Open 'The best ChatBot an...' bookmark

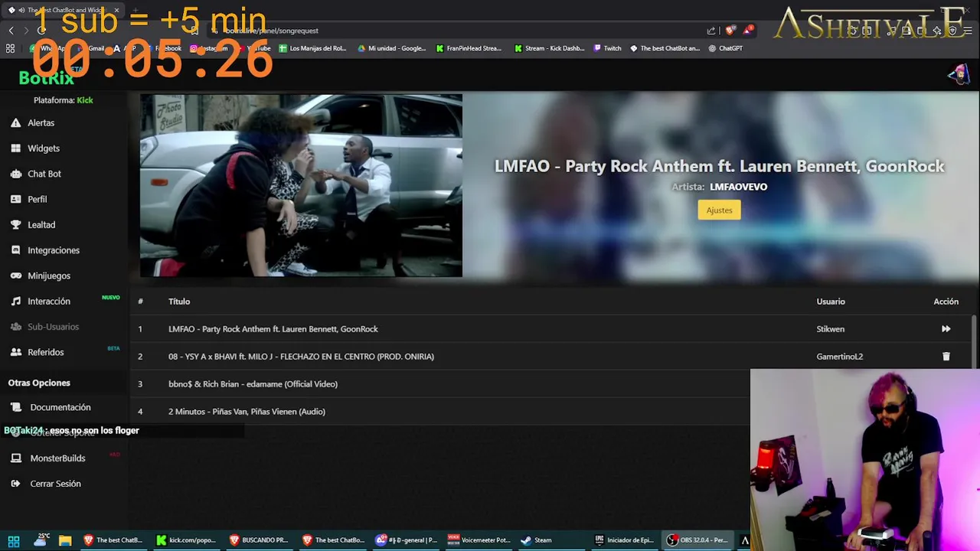pyautogui.click(x=665, y=48)
